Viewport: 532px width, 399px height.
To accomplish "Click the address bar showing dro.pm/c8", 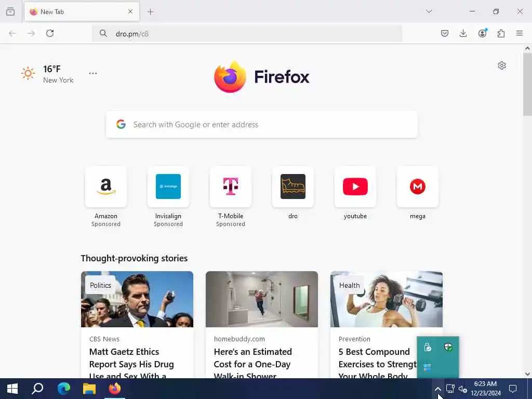I will coord(247,34).
